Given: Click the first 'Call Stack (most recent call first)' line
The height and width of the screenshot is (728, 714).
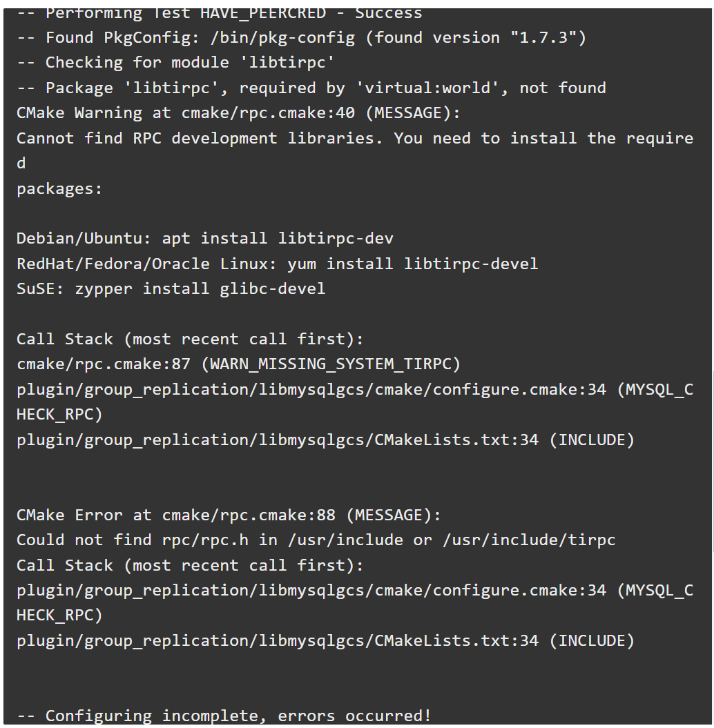Looking at the screenshot, I should coord(190,339).
